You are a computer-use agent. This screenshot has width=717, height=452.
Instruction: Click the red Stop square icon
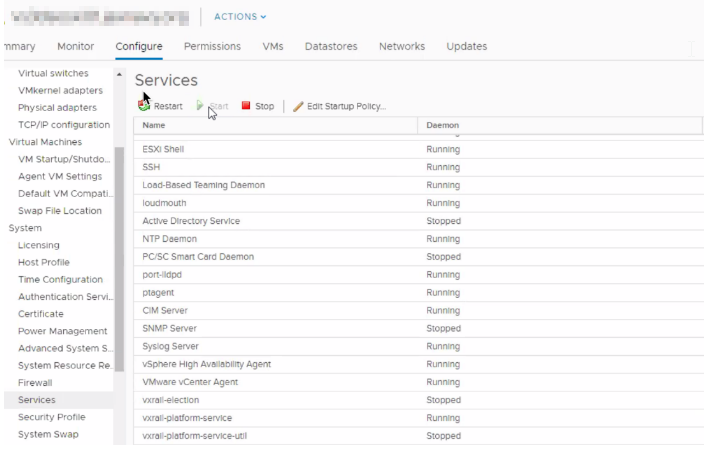[246, 106]
